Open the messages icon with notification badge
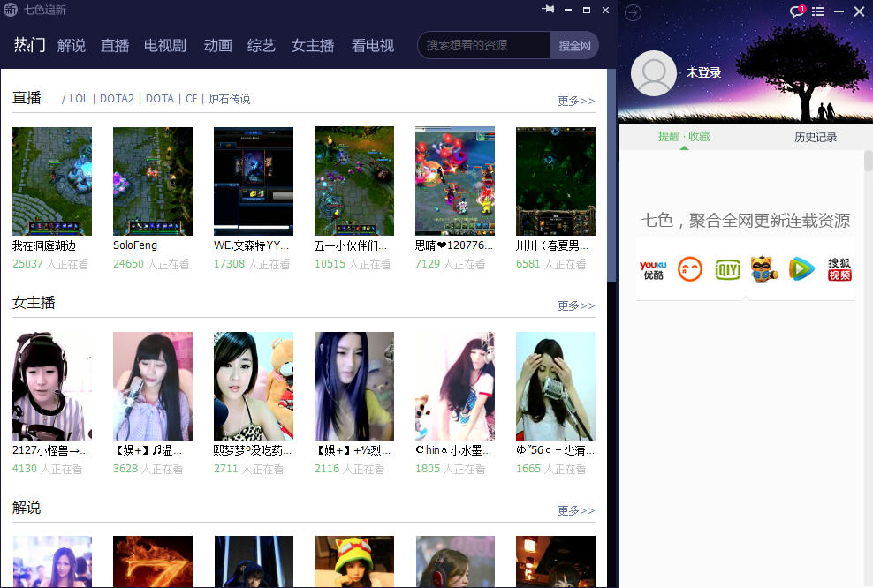873x588 pixels. pos(796,11)
